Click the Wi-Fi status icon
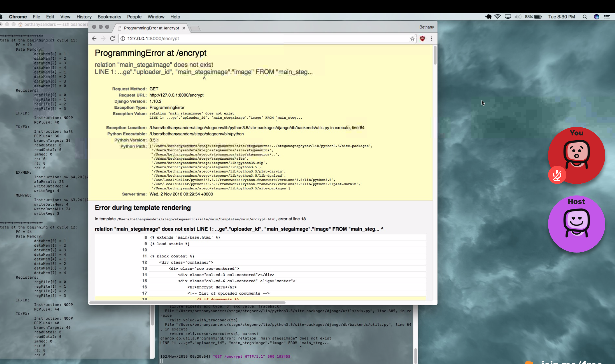The width and height of the screenshot is (615, 364). pyautogui.click(x=498, y=17)
